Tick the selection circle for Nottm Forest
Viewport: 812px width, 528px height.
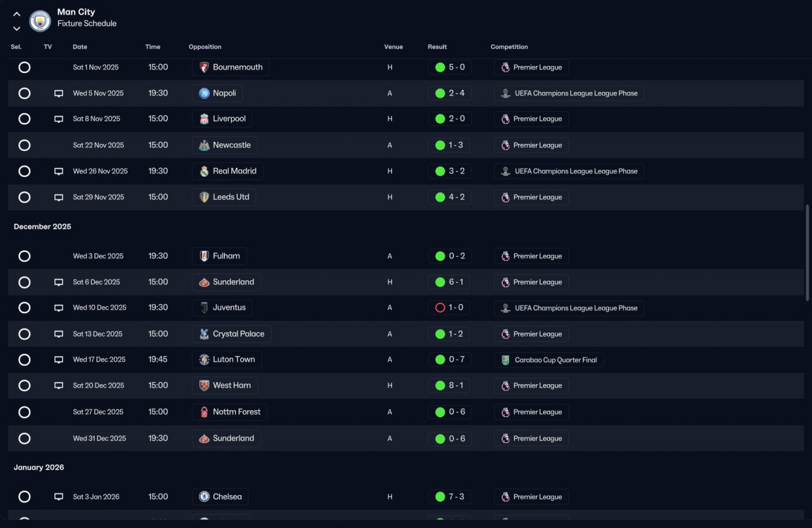(24, 412)
